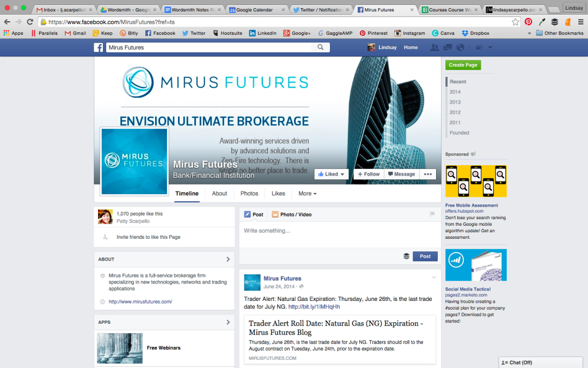
Task: Open the three-dots page actions menu
Action: pyautogui.click(x=428, y=174)
